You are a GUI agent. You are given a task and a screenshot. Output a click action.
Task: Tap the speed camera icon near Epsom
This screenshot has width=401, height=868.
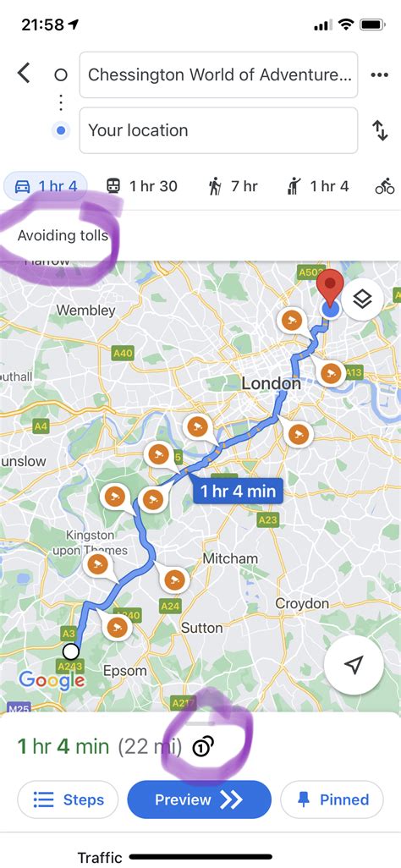(x=117, y=627)
